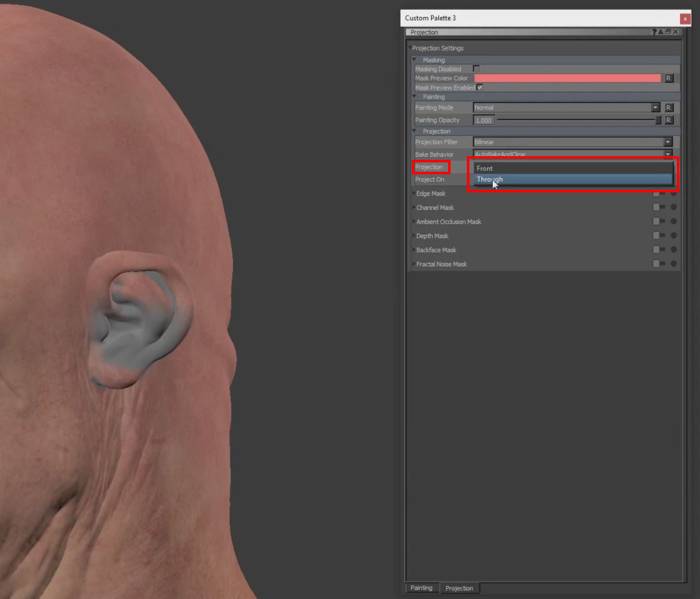Toggle the Backface Mask switch

(x=659, y=250)
